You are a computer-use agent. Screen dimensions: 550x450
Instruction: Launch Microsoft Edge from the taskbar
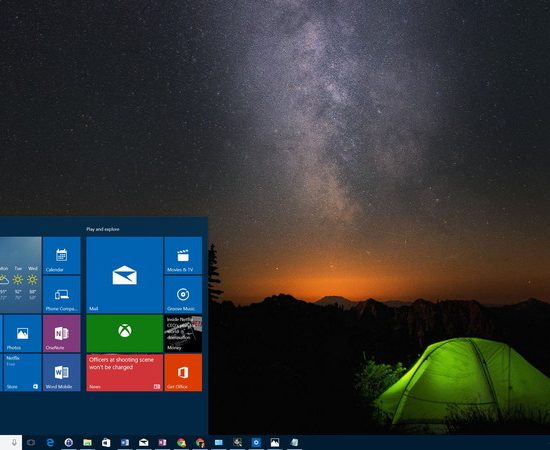(x=50, y=443)
